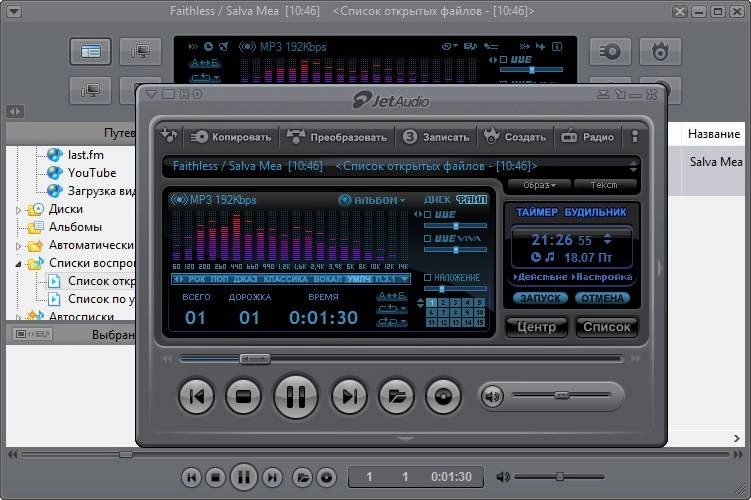Click the A↔Б repeat section icon in front player
The height and width of the screenshot is (500, 751).
point(391,296)
